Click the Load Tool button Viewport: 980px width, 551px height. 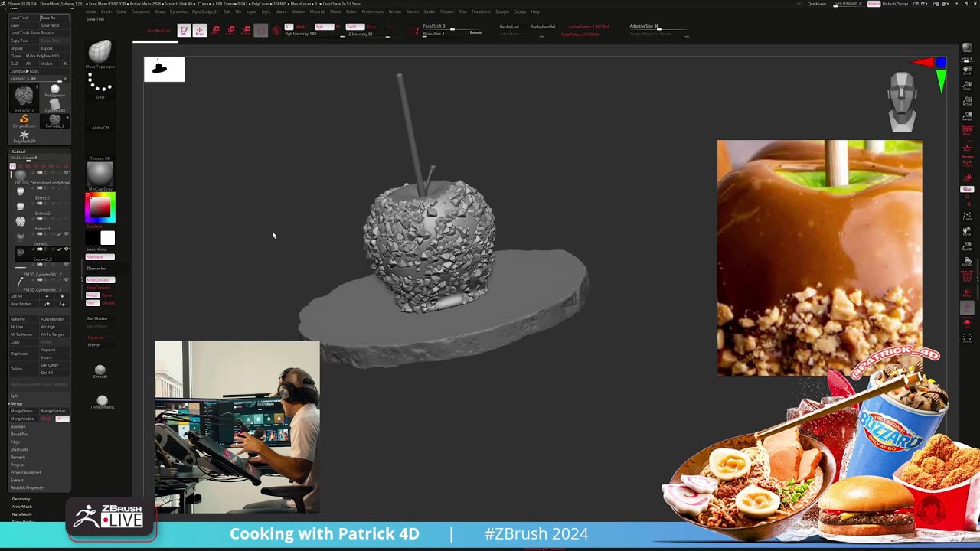[24, 18]
